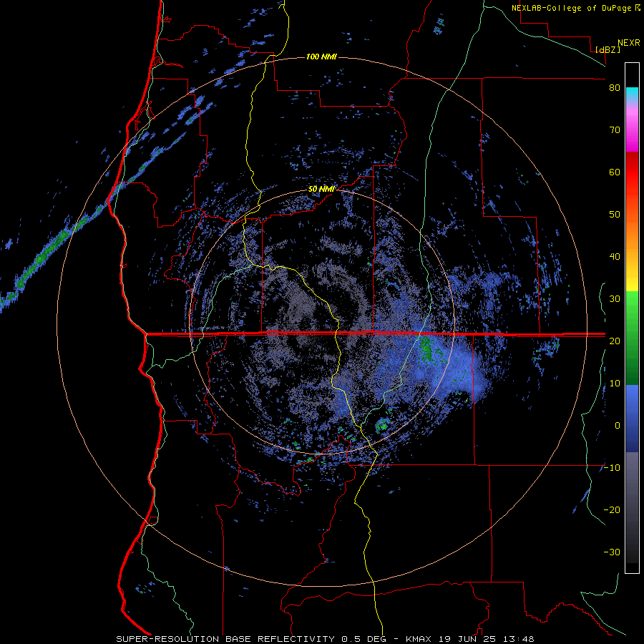Click the 80 value on the color scale
644x644 pixels.
tap(615, 88)
